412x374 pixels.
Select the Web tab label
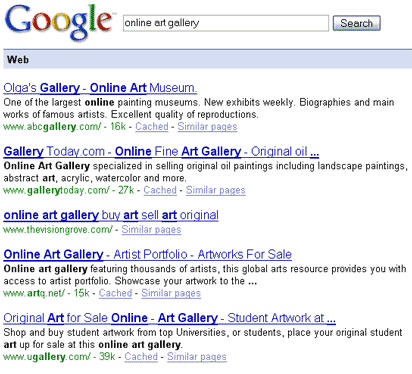click(x=18, y=60)
